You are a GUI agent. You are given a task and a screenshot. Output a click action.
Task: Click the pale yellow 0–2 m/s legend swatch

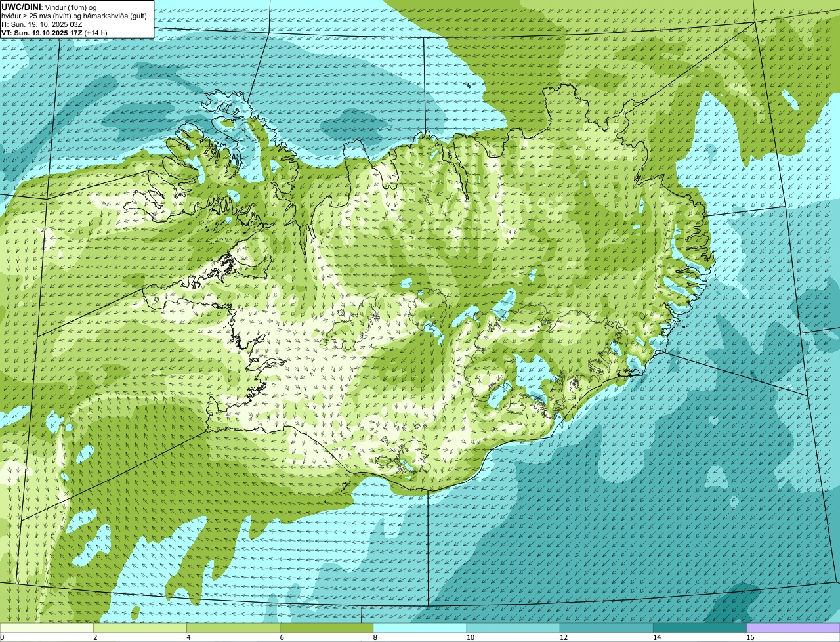(x=47, y=628)
